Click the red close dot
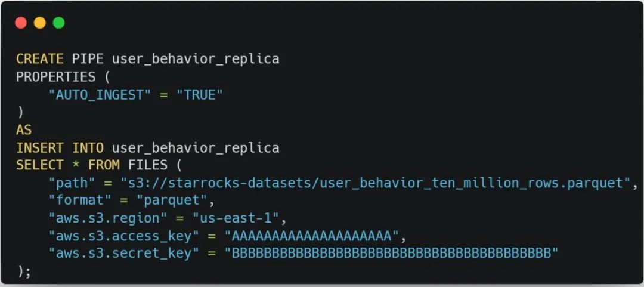This screenshot has width=644, height=287. tap(21, 23)
